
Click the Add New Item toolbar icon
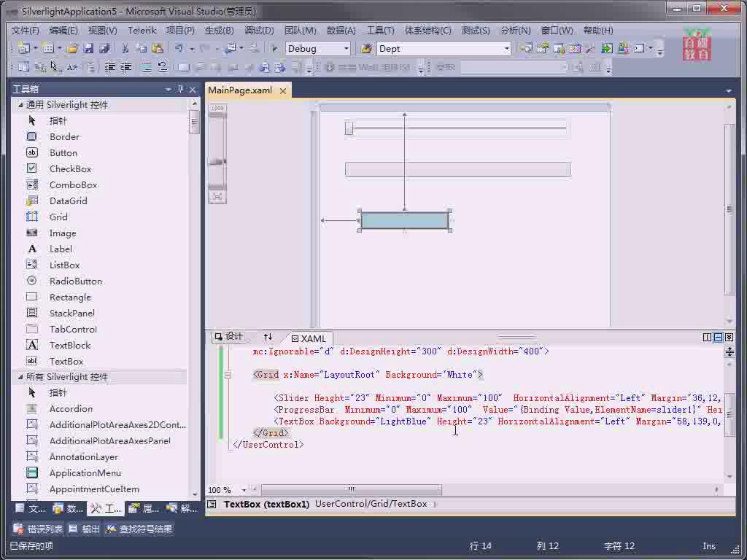click(x=47, y=48)
